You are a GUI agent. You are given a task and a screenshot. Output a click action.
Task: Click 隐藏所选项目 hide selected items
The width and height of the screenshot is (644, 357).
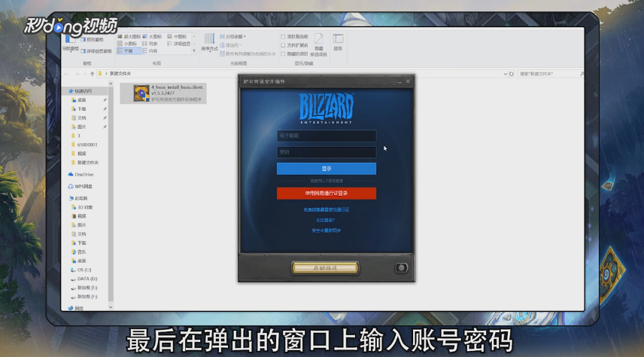[x=319, y=45]
